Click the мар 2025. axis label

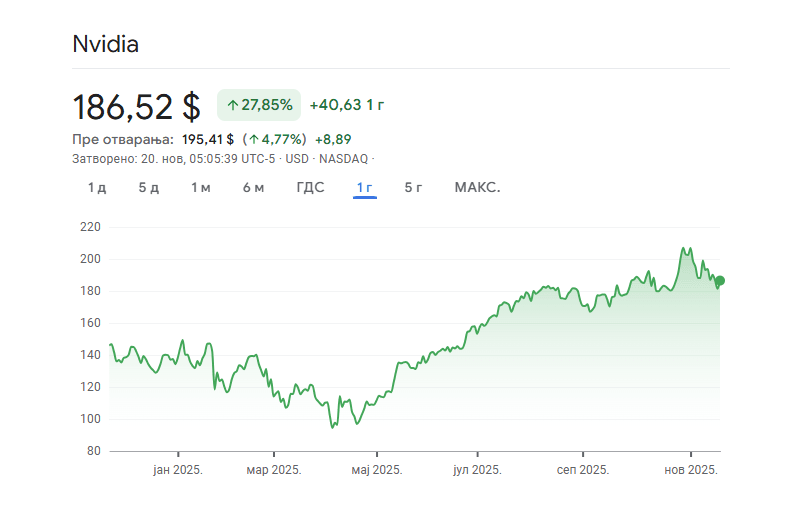point(274,470)
